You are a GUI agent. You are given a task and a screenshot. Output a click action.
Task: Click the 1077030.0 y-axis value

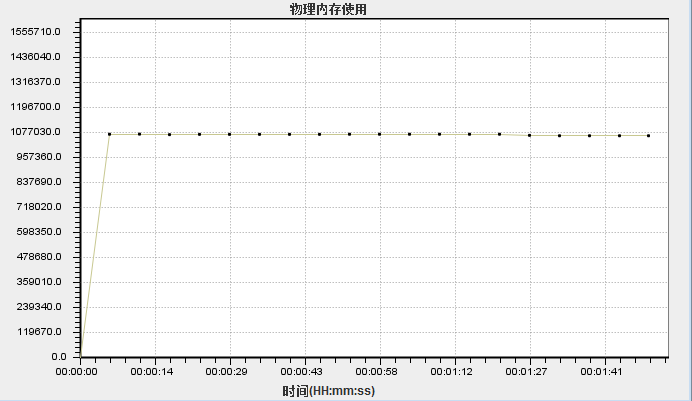click(x=37, y=132)
